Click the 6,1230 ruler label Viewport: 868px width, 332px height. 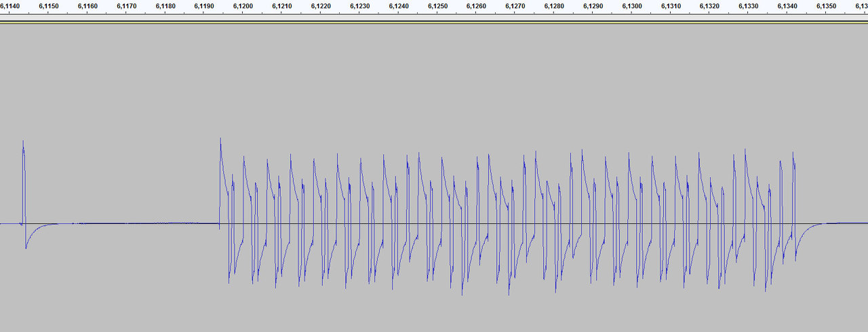pyautogui.click(x=361, y=6)
